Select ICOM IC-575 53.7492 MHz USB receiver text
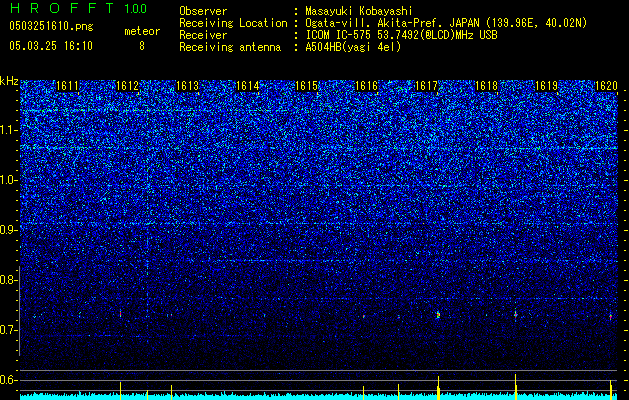This screenshot has width=629, height=400. pos(402,35)
